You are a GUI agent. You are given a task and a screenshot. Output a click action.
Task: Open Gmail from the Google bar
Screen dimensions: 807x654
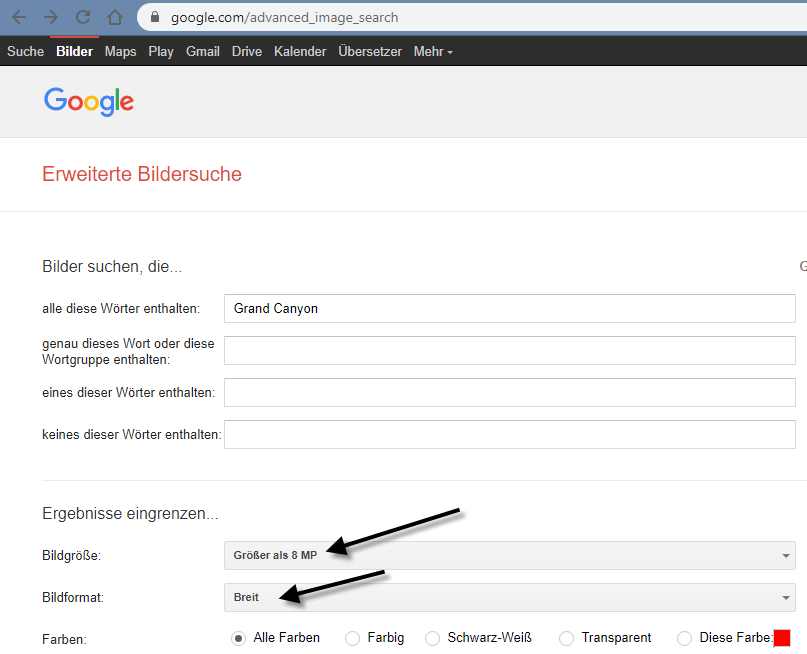203,51
